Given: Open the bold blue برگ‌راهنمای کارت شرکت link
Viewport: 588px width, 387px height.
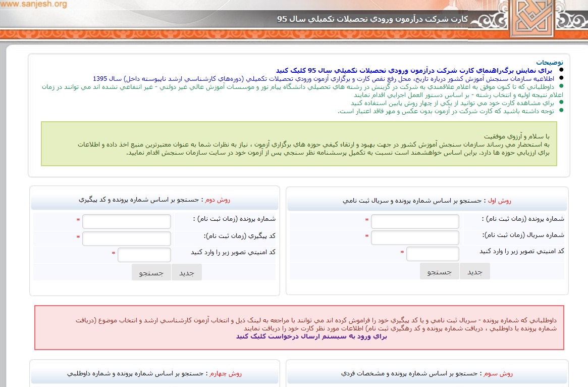Looking at the screenshot, I should (x=414, y=71).
